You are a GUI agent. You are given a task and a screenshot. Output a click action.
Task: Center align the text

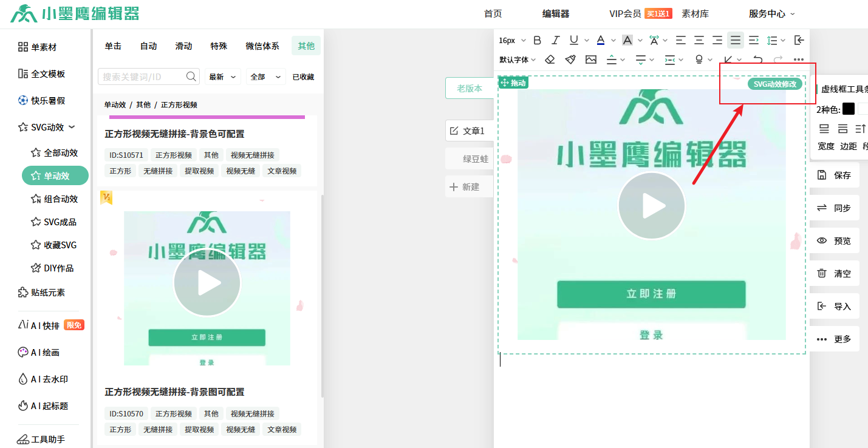point(699,40)
